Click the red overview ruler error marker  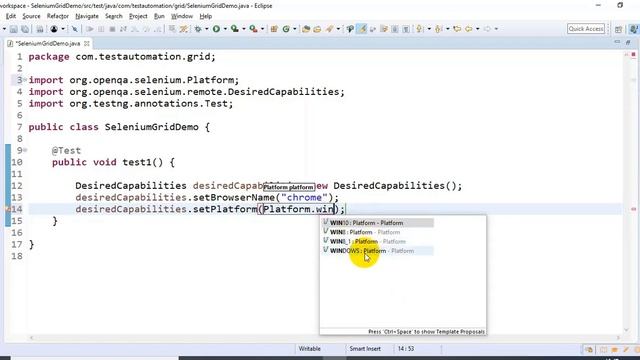(633, 209)
